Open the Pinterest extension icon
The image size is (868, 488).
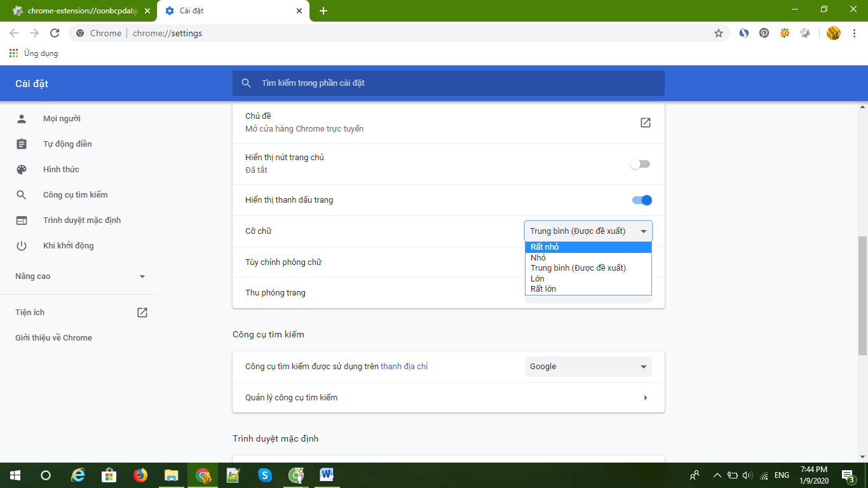click(x=764, y=33)
